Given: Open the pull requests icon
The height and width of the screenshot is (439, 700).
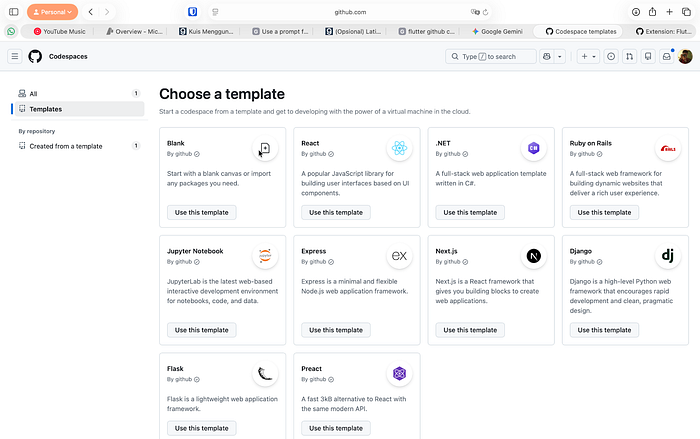Looking at the screenshot, I should [629, 57].
